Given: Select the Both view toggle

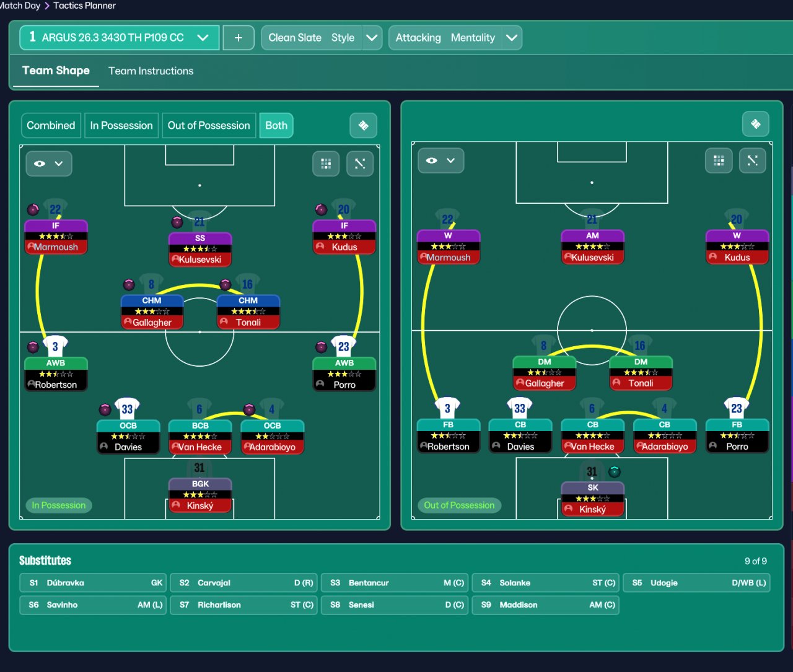Looking at the screenshot, I should [276, 125].
